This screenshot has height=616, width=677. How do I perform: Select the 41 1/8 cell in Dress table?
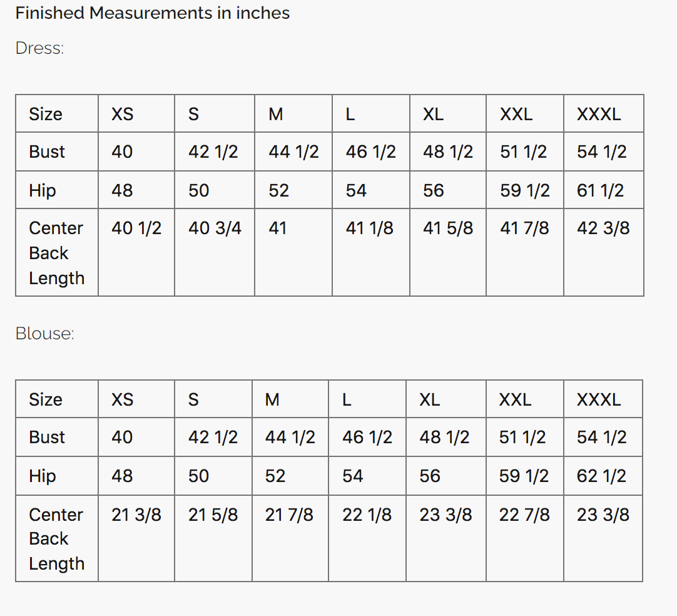pyautogui.click(x=370, y=228)
